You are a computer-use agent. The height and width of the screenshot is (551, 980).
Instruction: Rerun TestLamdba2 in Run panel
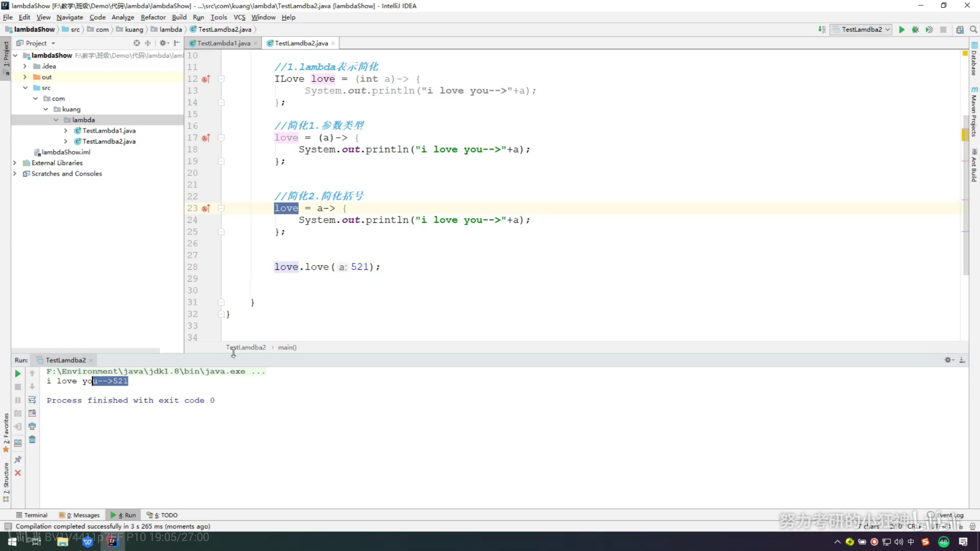pos(18,374)
